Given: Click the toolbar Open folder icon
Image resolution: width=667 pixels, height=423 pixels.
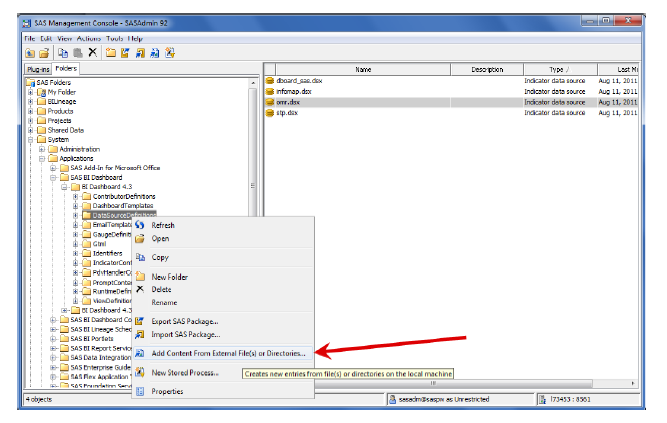Looking at the screenshot, I should [x=44, y=53].
